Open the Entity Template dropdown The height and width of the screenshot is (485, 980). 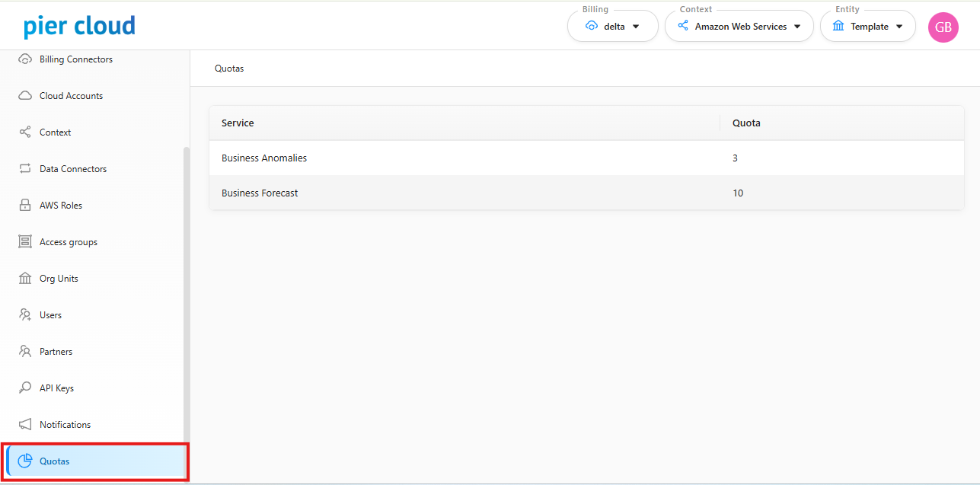pyautogui.click(x=867, y=27)
